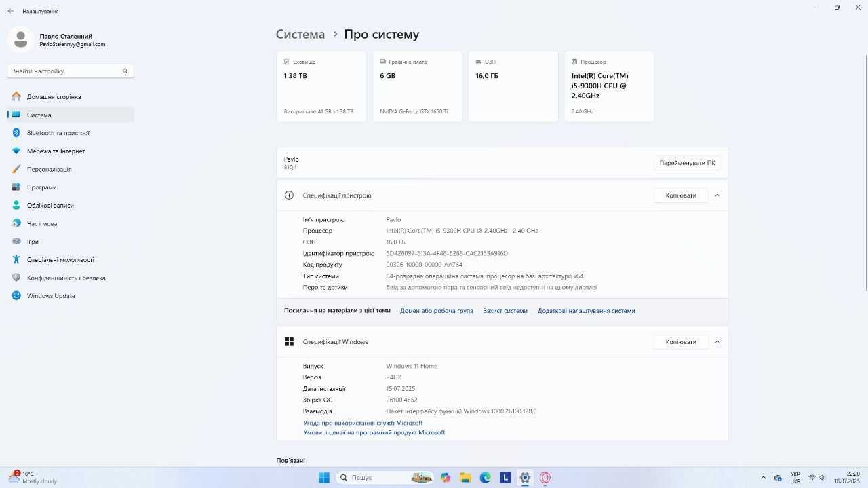Click the info icon beside Специфікації пристрою

tap(289, 195)
